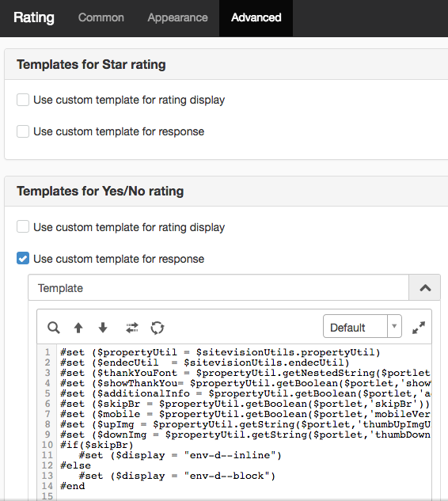Click the down arrow icon in editor toolbar

tap(103, 328)
